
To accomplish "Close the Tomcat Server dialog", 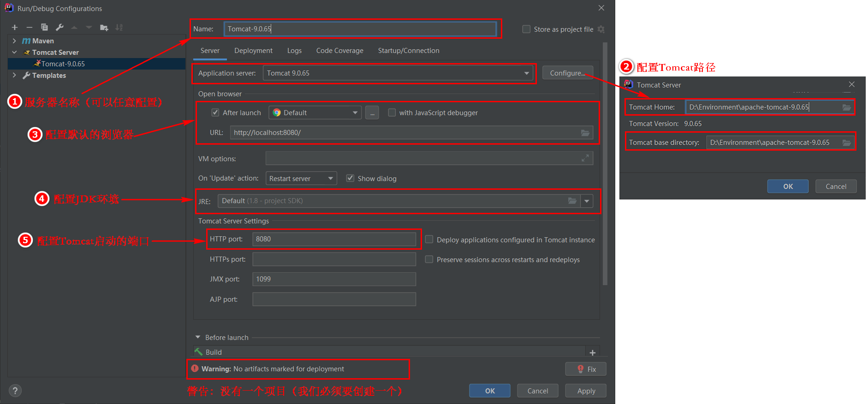I will click(x=851, y=84).
